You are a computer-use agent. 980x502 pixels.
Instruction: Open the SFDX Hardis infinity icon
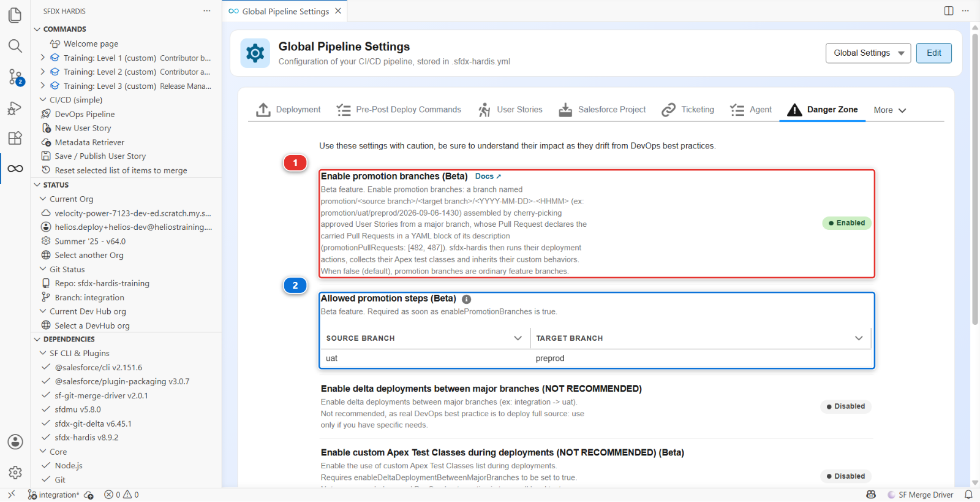point(15,169)
